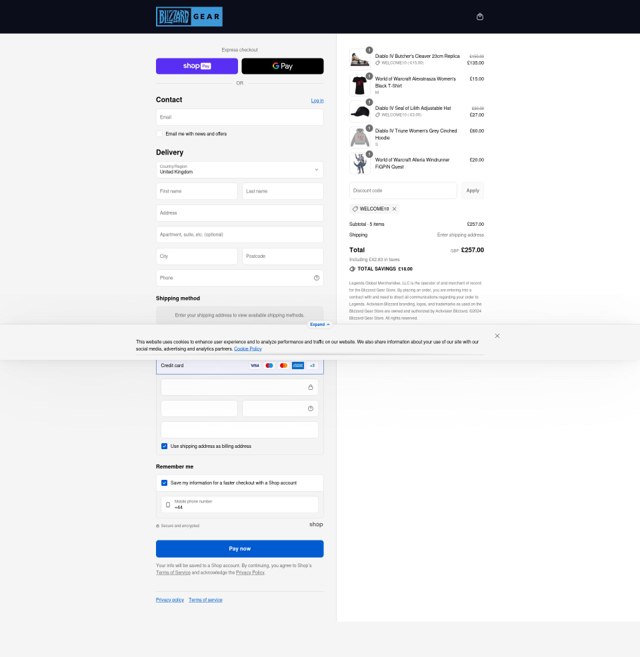Click the Subtotal 5 items text
Viewport: 640px width, 657px height.
(367, 224)
